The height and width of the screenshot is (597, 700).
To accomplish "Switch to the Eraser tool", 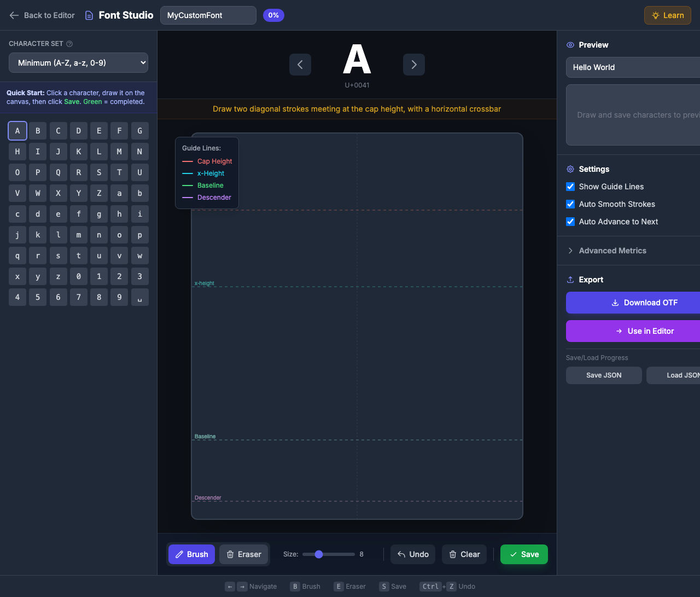I will coord(244,554).
